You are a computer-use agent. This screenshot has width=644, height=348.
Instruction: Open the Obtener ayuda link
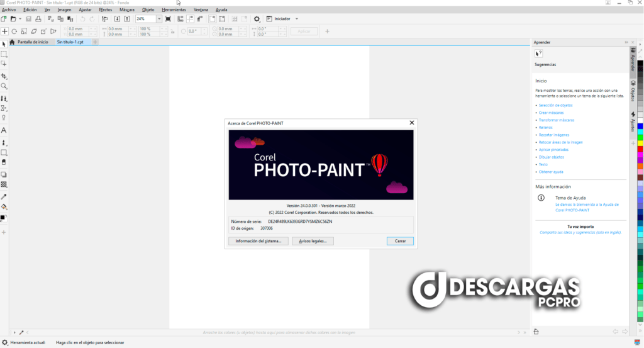pyautogui.click(x=551, y=172)
